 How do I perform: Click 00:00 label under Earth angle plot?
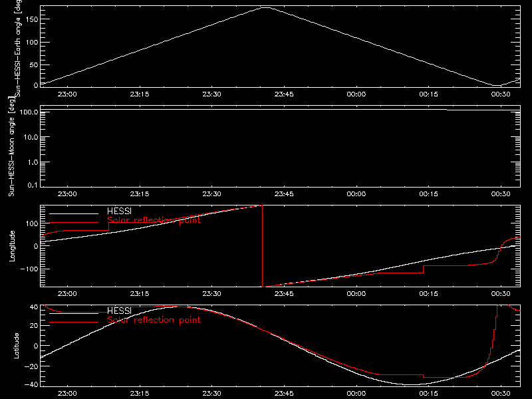(356, 94)
